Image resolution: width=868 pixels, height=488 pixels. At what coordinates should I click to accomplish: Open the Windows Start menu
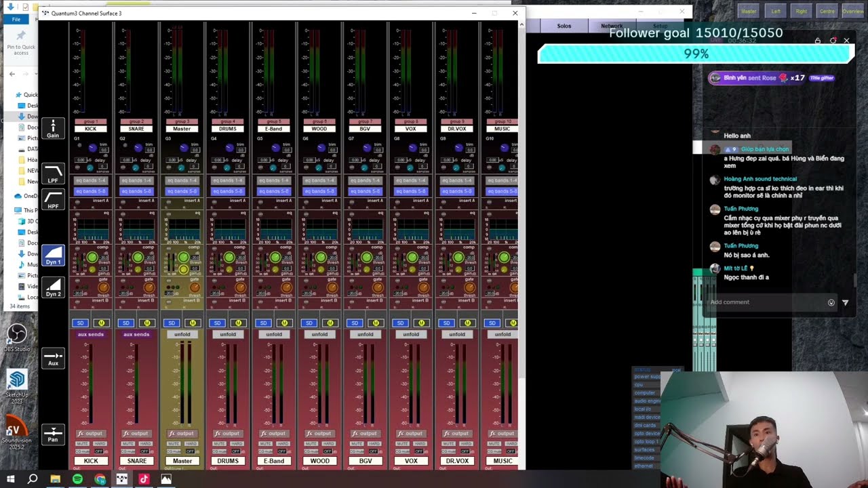11,479
